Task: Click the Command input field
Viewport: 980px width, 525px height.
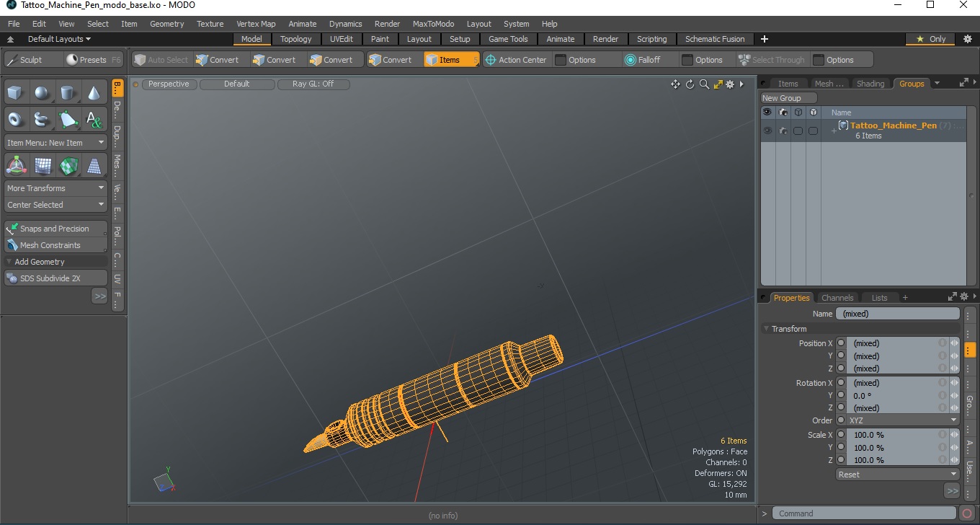Action: coord(865,513)
